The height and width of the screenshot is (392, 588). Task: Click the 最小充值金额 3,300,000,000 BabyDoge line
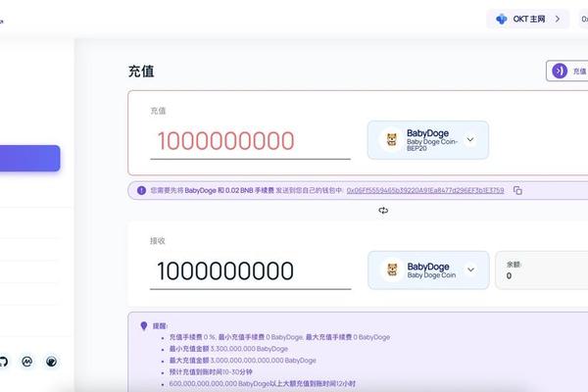click(x=228, y=349)
